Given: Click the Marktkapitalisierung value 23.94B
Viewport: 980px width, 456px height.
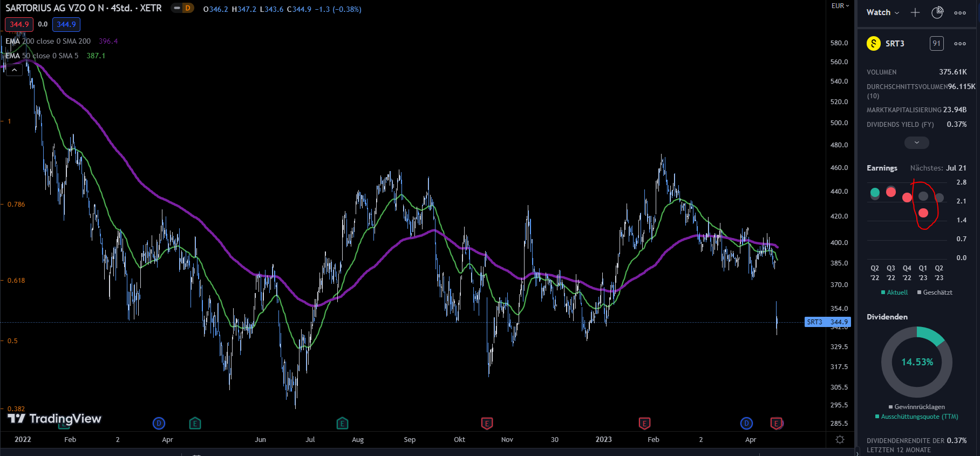Looking at the screenshot, I should 955,110.
